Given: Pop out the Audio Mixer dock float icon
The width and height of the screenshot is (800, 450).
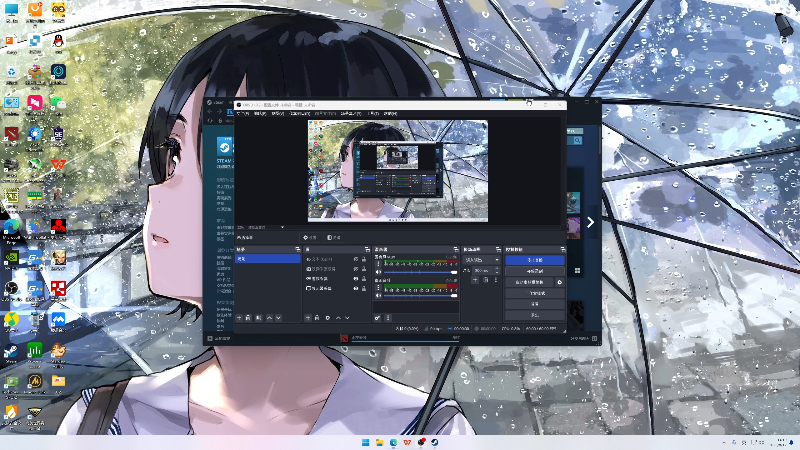Looking at the screenshot, I should [456, 249].
